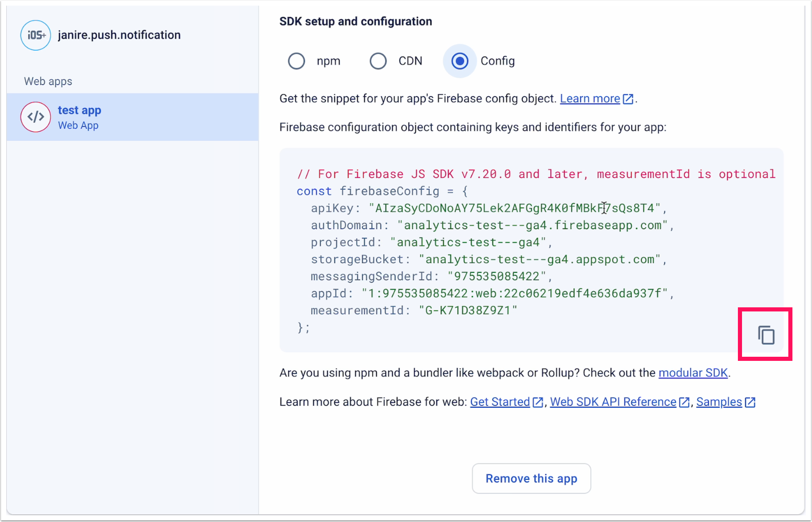This screenshot has height=522, width=812.
Task: Click the external link icon after Samples
Action: [x=750, y=402]
